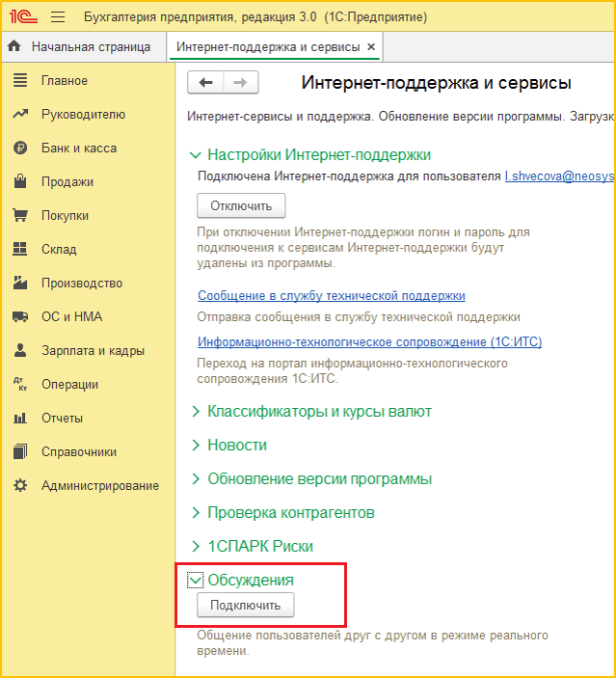The image size is (616, 678).
Task: Click the Главное sidebar icon
Action: point(20,80)
